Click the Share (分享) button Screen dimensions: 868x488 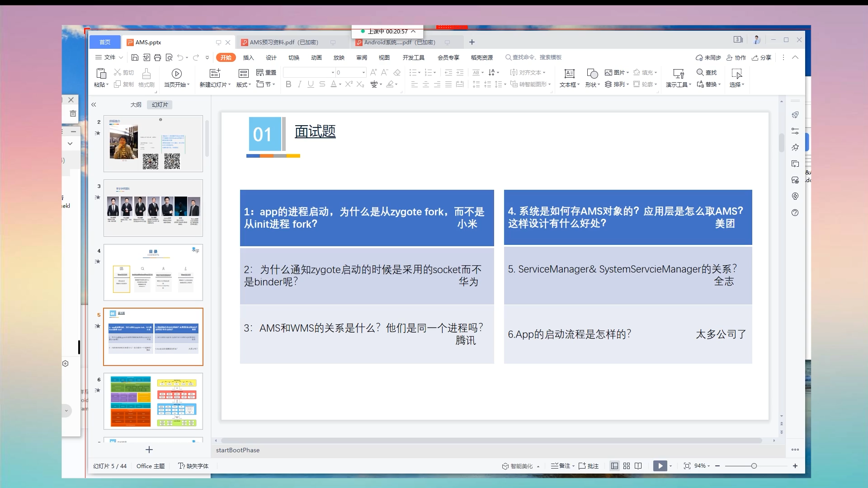click(x=761, y=57)
